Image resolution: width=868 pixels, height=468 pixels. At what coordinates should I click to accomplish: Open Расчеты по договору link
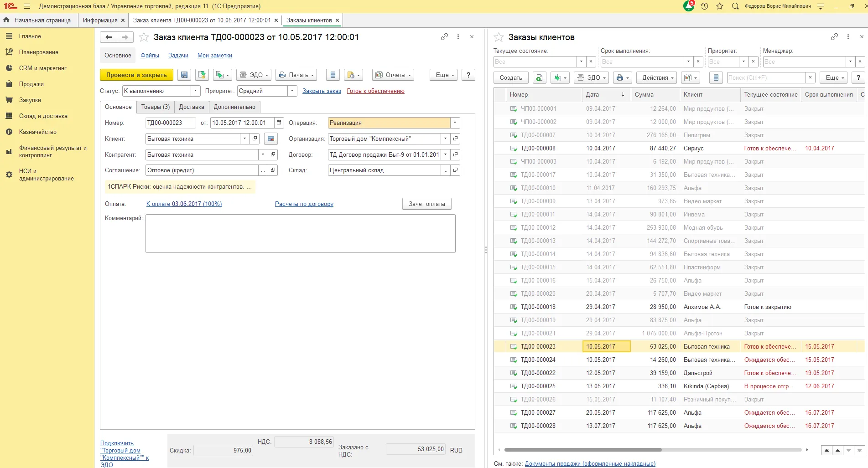click(x=304, y=204)
